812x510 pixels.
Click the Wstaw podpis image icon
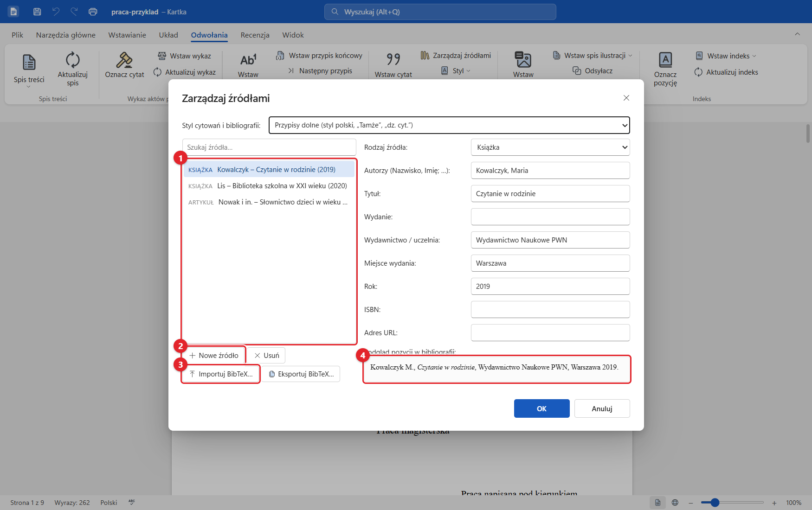[x=523, y=59]
